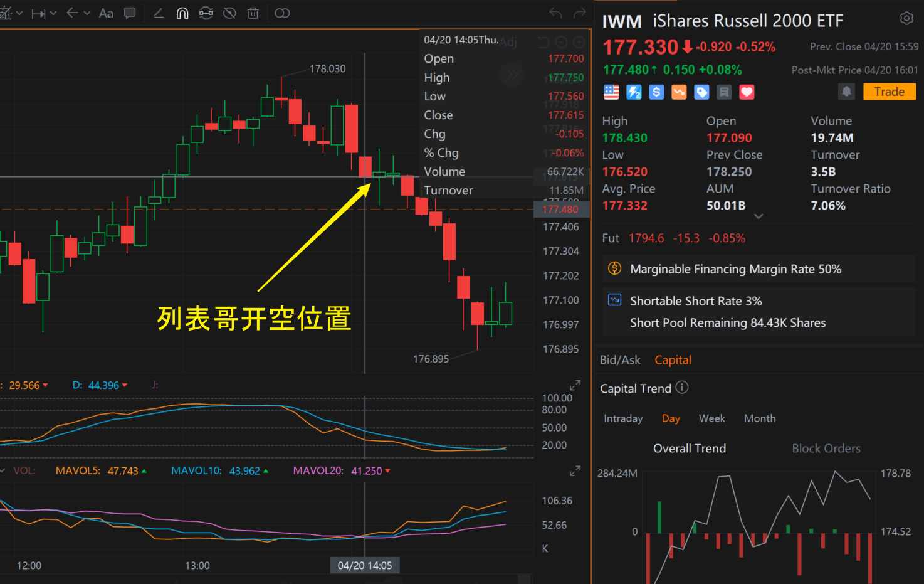Select the comment bubble annotation tool
Viewport: 924px width, 584px height.
tap(130, 13)
